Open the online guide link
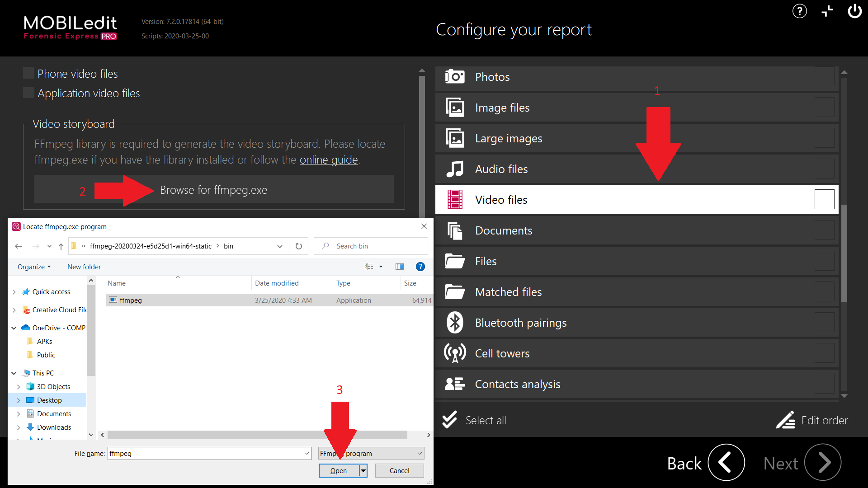Image resolution: width=868 pixels, height=488 pixels. 329,160
